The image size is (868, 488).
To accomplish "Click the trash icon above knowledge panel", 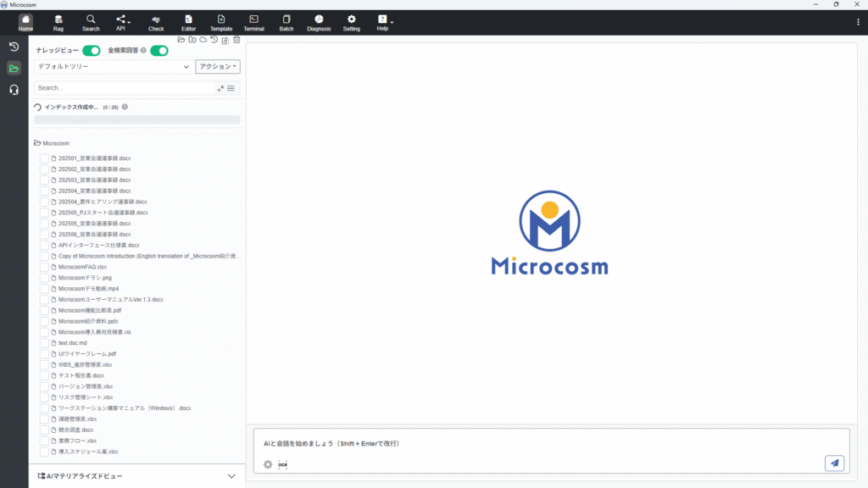I will click(x=236, y=40).
